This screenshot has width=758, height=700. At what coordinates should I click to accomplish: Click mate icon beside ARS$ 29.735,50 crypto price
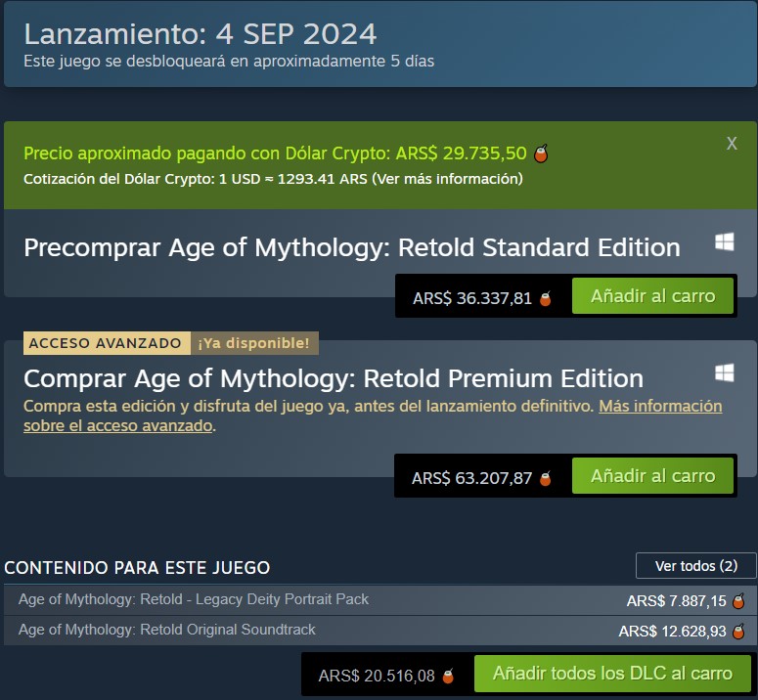point(541,153)
